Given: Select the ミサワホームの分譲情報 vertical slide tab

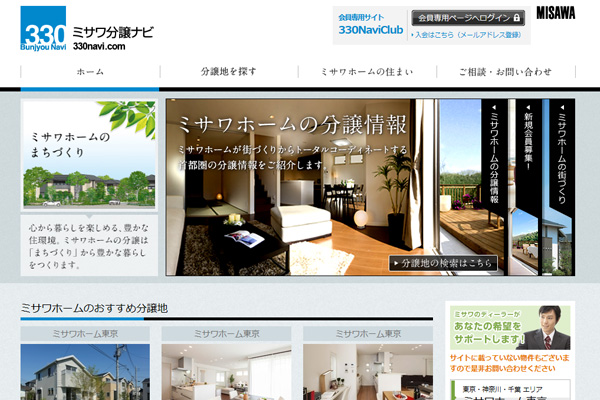Looking at the screenshot, I should [x=494, y=157].
